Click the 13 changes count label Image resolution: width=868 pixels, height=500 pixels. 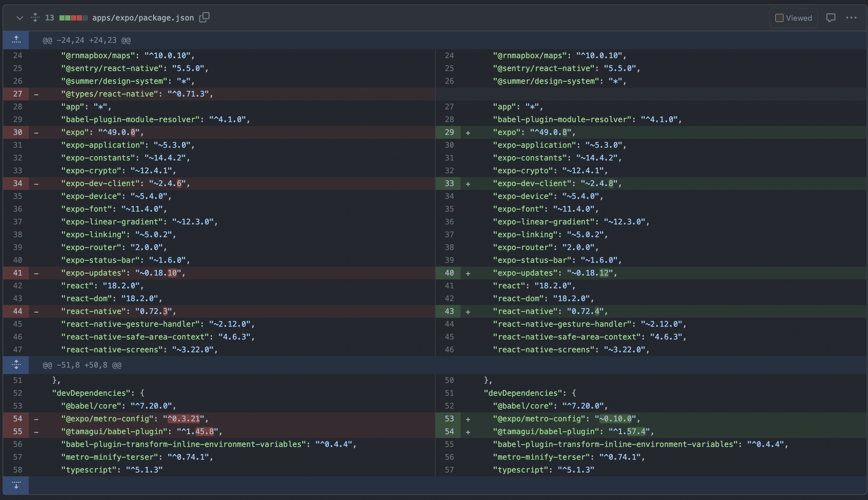[x=50, y=17]
